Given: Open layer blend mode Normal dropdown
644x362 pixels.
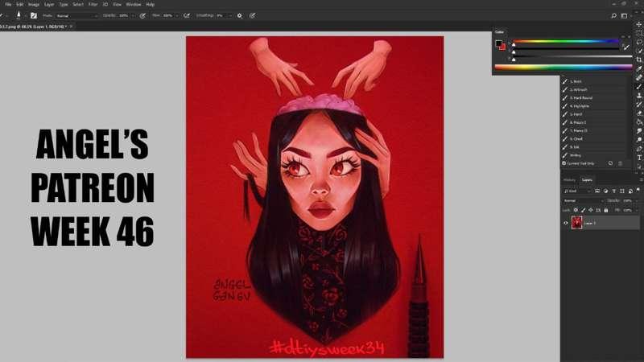Looking at the screenshot, I should (583, 200).
